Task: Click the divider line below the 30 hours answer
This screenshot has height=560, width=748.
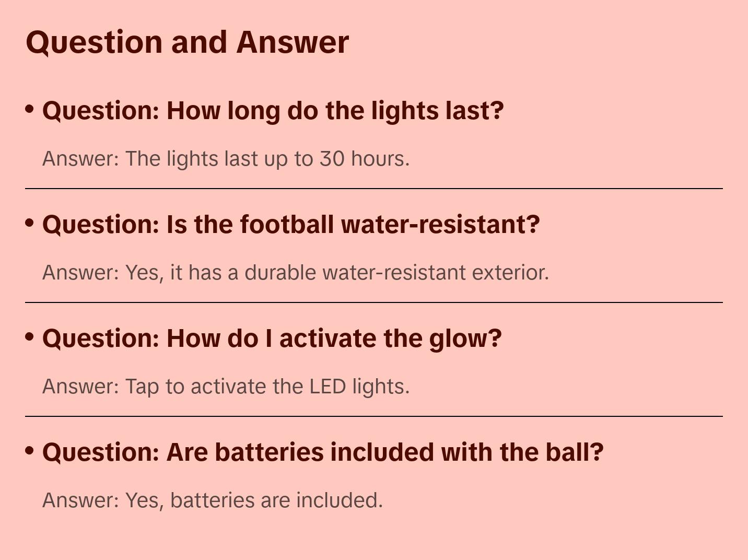Action: click(374, 189)
